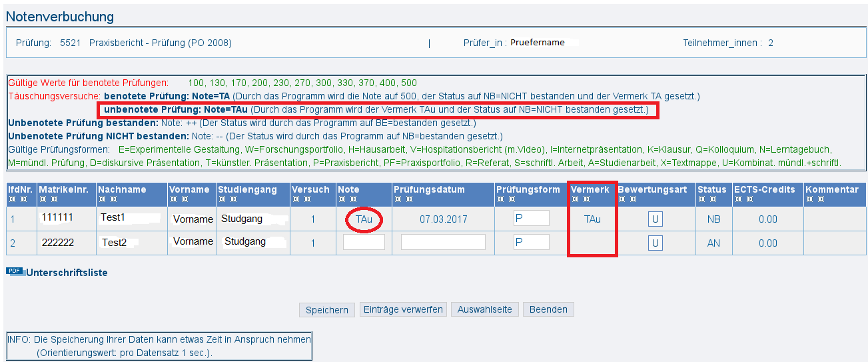This screenshot has width=868, height=362.
Task: Click left sort icon under Studiengang header
Action: [x=223, y=199]
